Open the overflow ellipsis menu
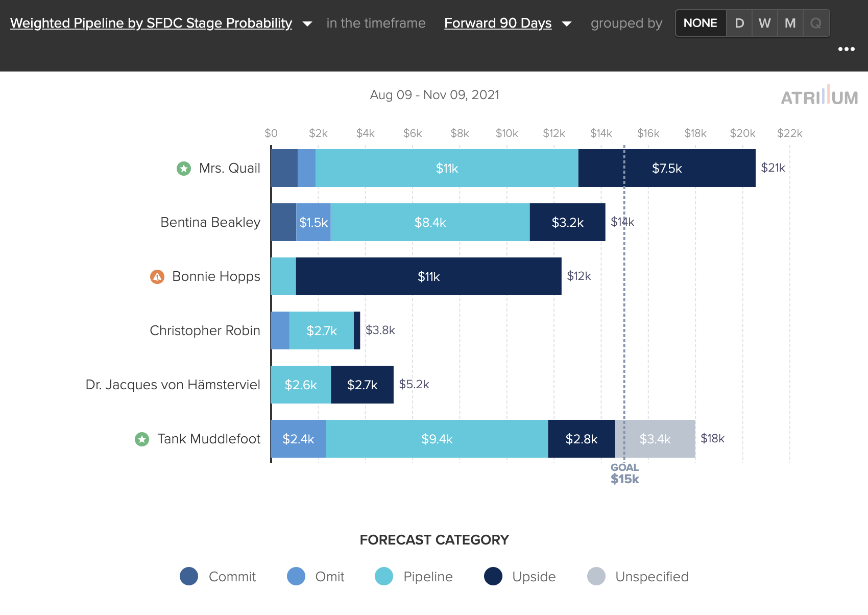Screen dimensions: 868x615 click(x=847, y=49)
